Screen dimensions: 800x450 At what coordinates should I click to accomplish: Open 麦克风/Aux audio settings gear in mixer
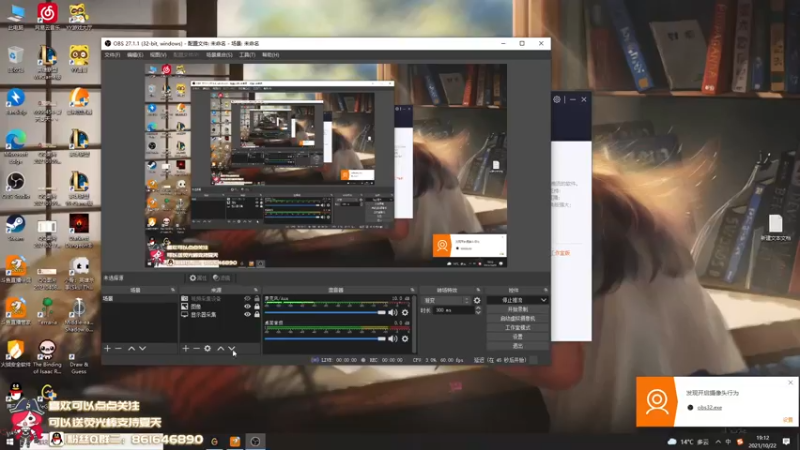405,312
